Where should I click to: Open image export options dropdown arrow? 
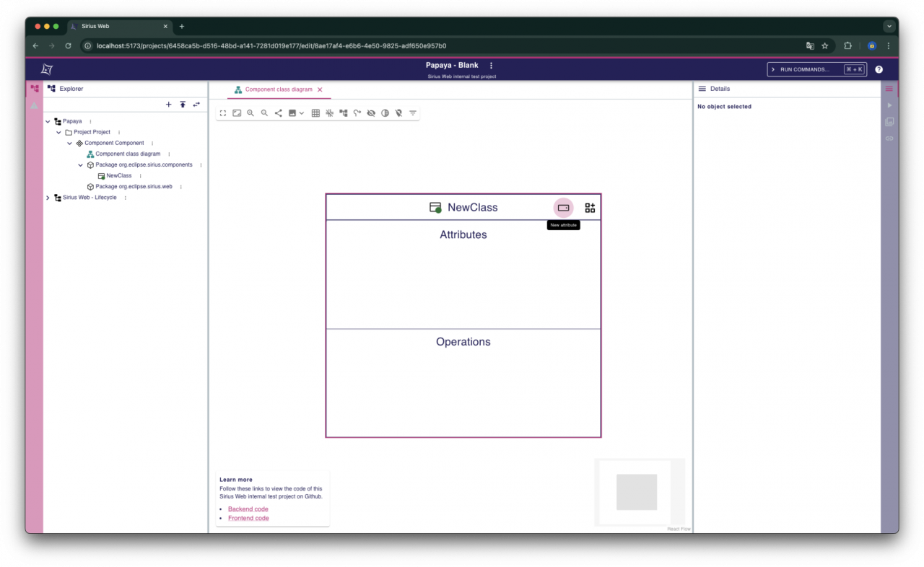click(302, 113)
